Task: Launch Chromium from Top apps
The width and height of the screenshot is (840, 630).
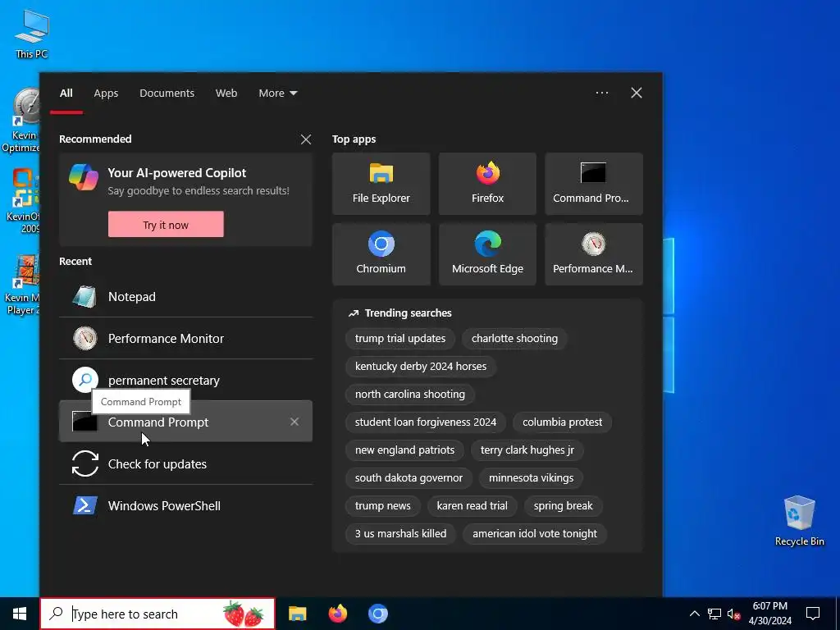Action: coord(381,254)
